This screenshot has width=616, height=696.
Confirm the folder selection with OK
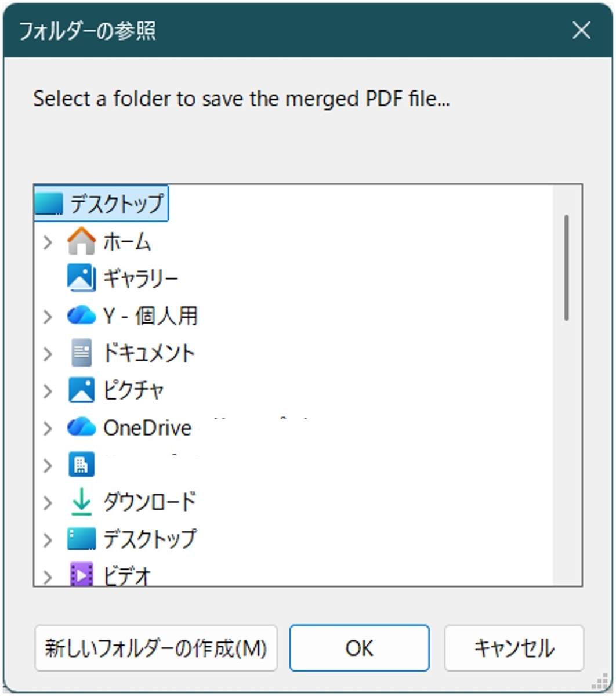[x=360, y=648]
